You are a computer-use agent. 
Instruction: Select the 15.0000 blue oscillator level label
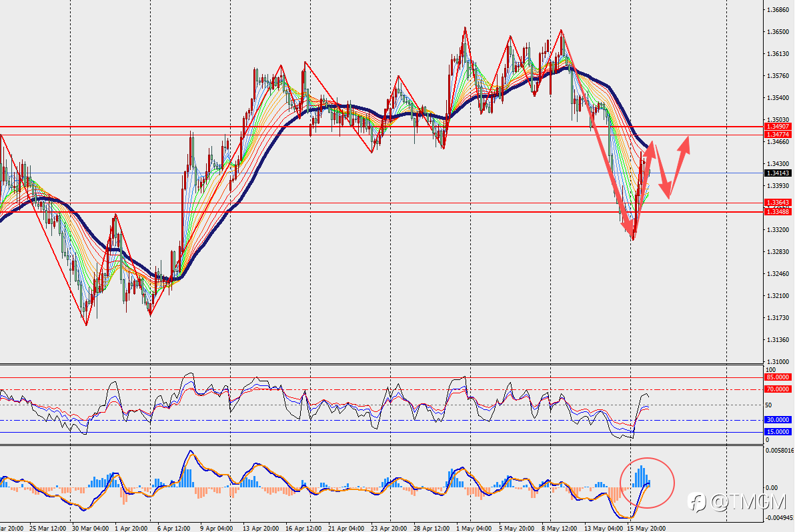(778, 432)
